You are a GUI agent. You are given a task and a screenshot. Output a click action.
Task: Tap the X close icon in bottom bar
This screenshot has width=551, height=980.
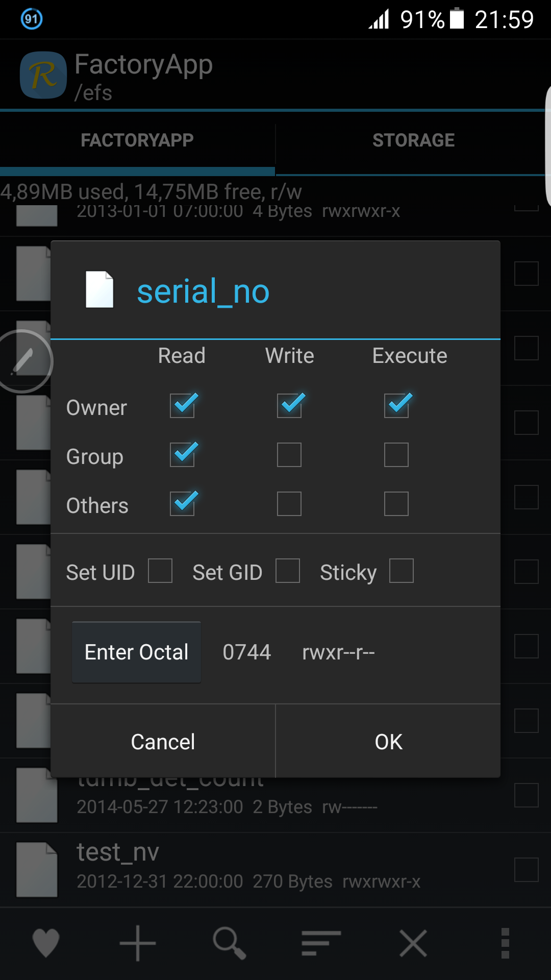[413, 943]
